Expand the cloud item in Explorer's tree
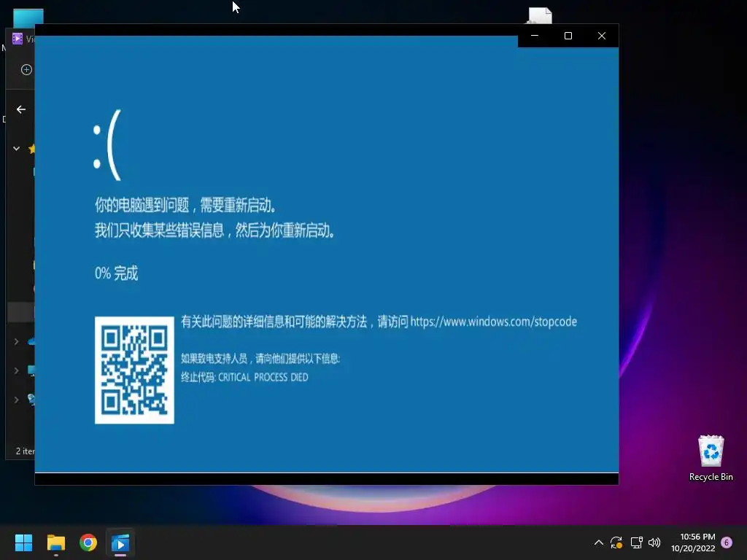The image size is (747, 560). pos(16,341)
